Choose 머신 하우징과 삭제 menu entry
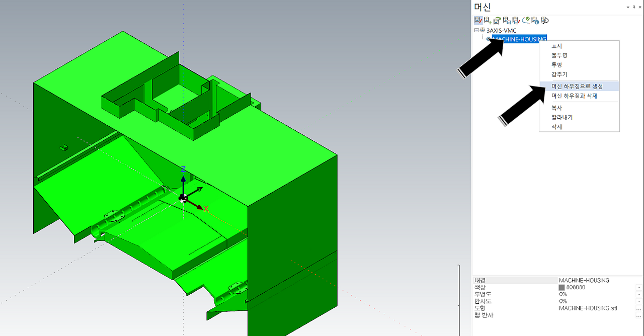Screen dimensions: 644x336 point(579,96)
